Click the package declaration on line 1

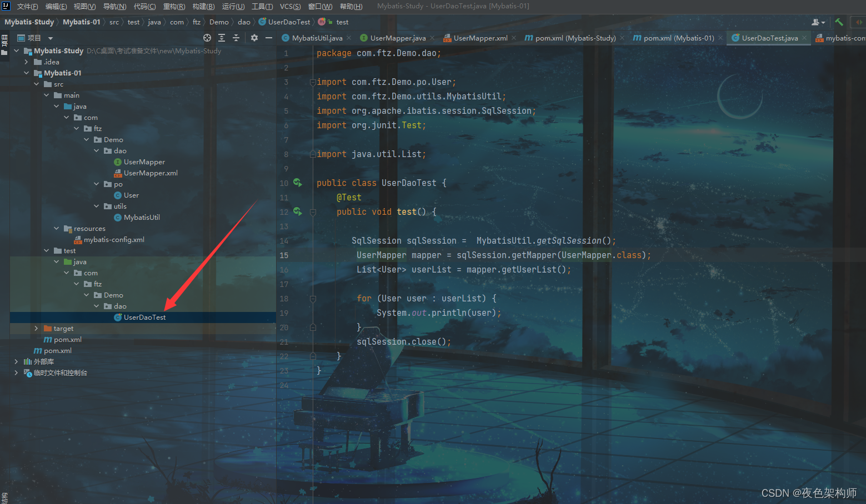click(x=379, y=53)
